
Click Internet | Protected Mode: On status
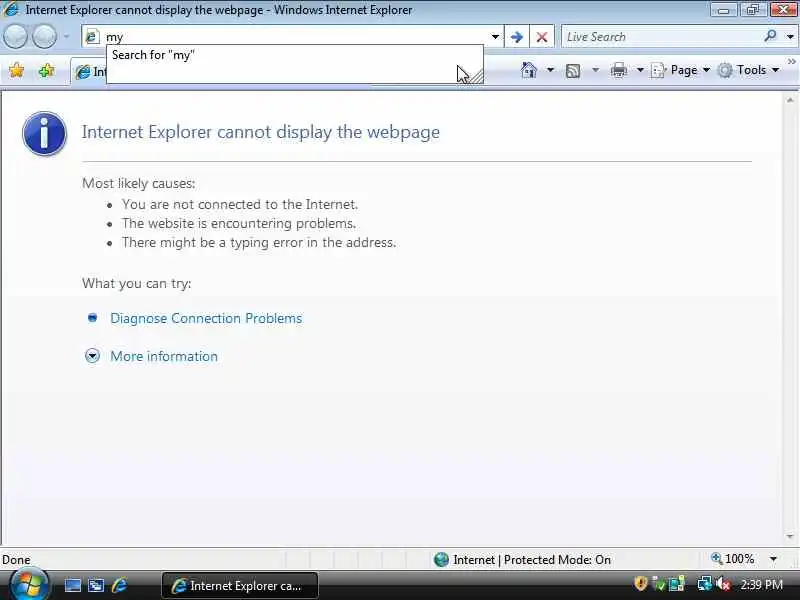pos(532,560)
